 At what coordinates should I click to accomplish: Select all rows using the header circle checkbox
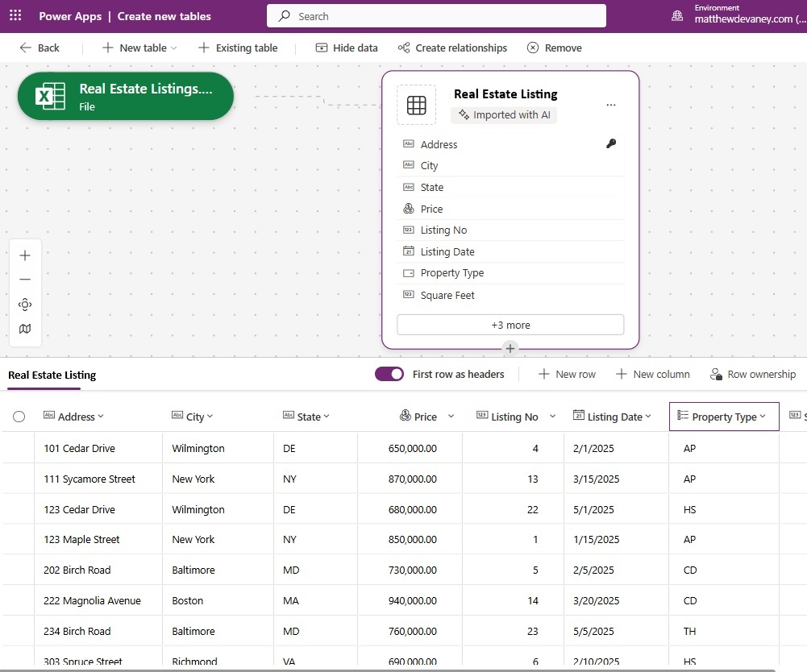coord(19,417)
